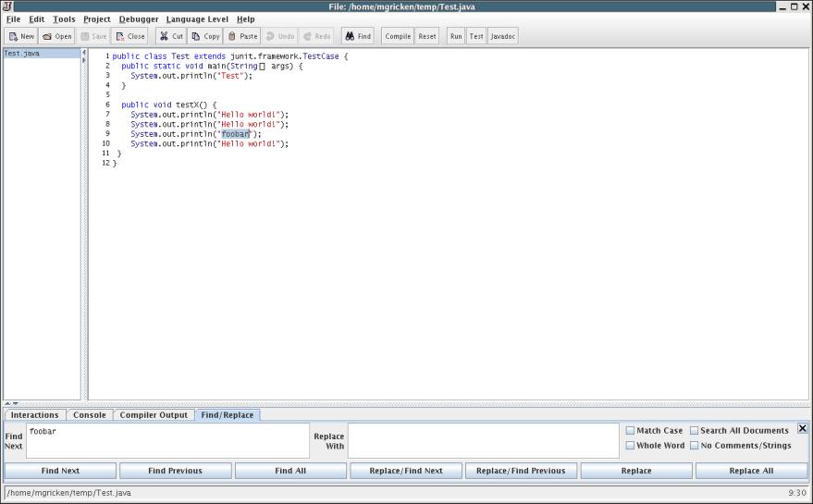Click the New file toolbar icon
Viewport: 813px width, 504px height.
14,37
